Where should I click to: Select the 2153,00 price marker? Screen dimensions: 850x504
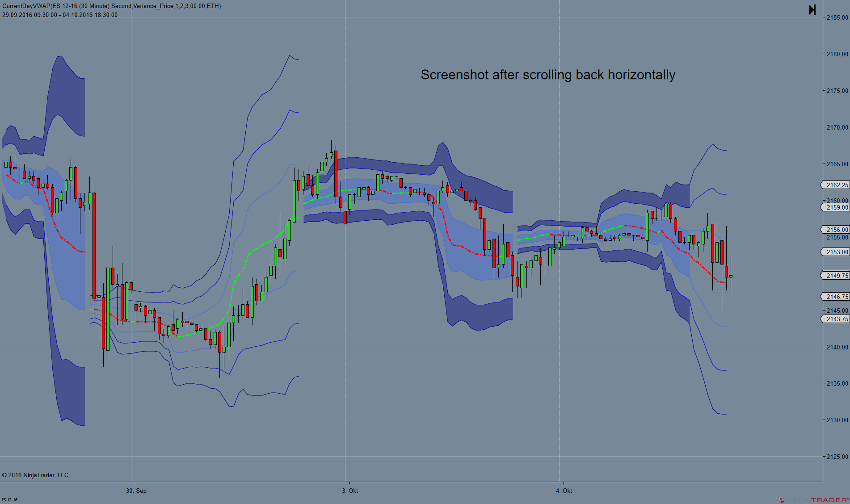tap(835, 252)
